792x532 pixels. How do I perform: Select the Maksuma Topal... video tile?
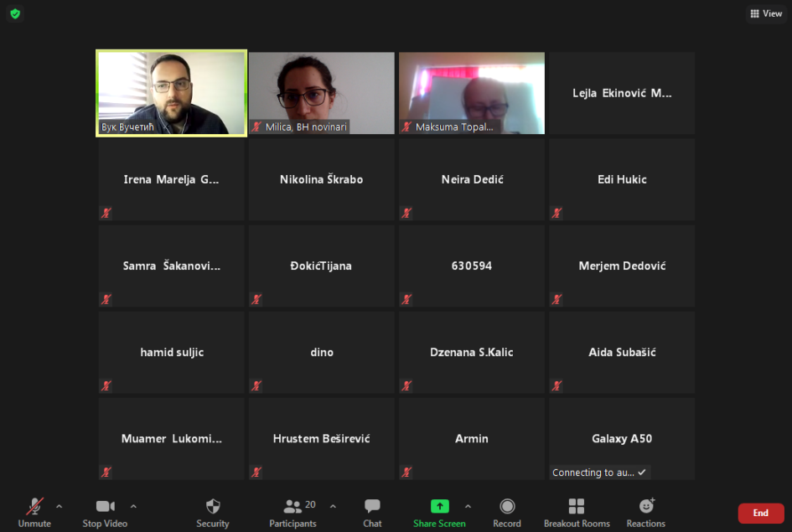472,93
